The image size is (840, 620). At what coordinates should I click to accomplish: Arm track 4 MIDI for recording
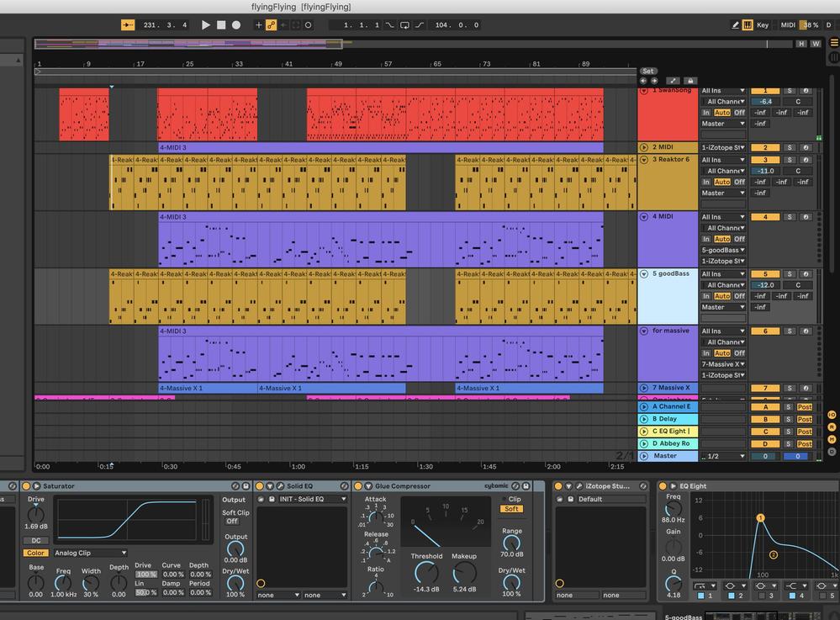click(x=806, y=217)
